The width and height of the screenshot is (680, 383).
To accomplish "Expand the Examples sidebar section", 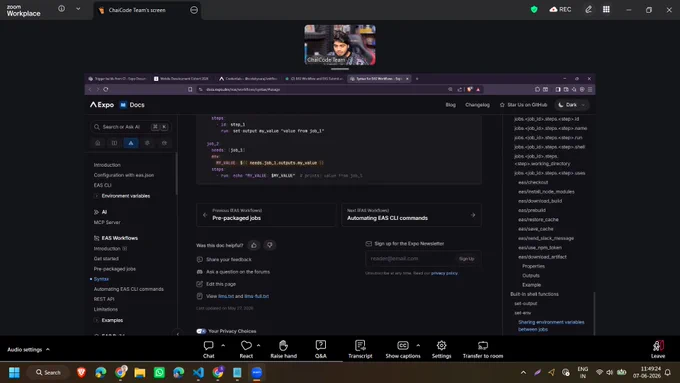I will (96, 320).
